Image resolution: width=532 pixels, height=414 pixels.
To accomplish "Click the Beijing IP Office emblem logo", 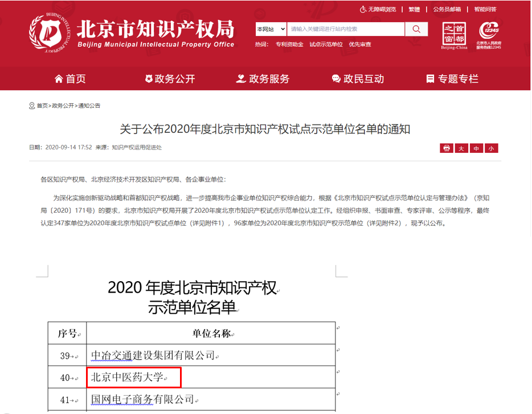I will (50, 33).
